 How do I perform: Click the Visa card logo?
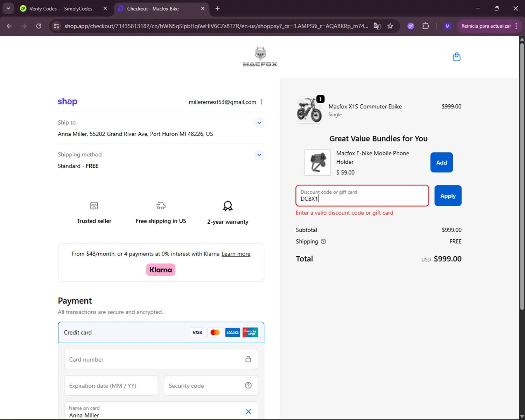(x=197, y=332)
